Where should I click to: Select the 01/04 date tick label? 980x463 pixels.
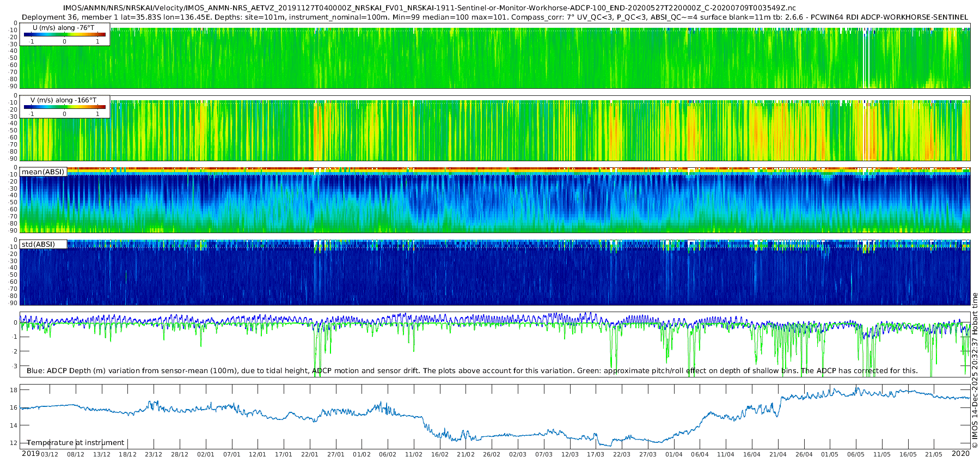tap(673, 454)
